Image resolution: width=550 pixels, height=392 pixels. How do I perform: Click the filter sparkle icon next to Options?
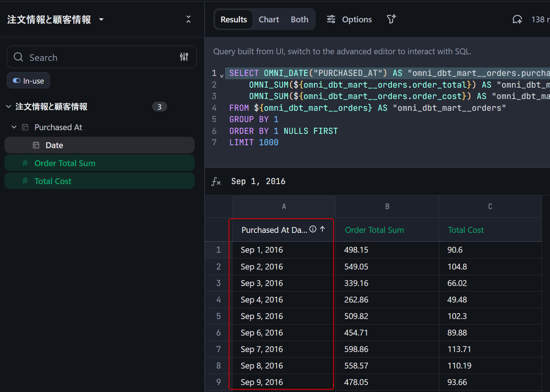pos(391,19)
